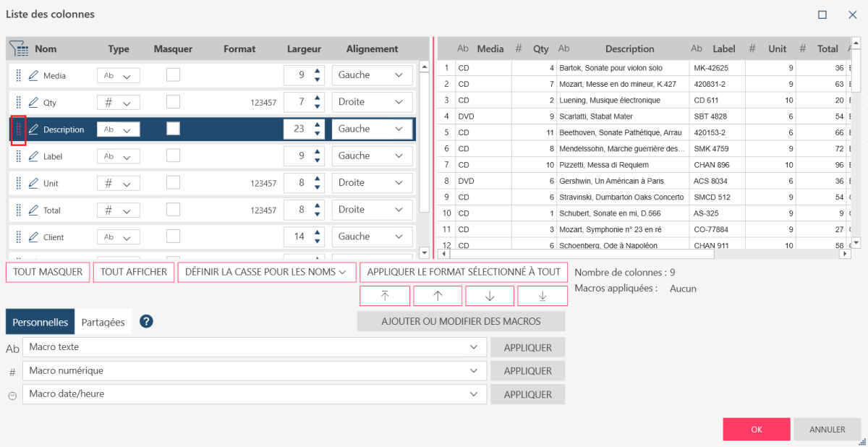Increase Largeur value for Media row
Image resolution: width=868 pixels, height=447 pixels.
coord(318,71)
